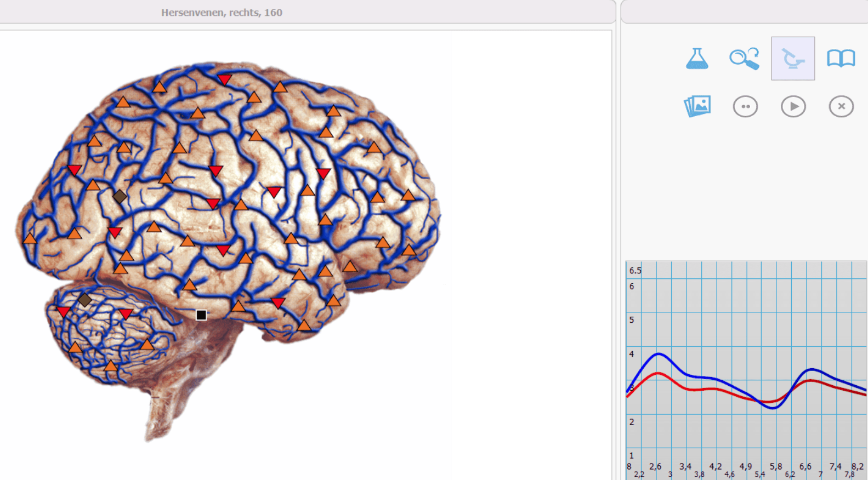
Task: Click the 'Hersenvenen, rechts, 160' title bar
Action: [x=222, y=12]
